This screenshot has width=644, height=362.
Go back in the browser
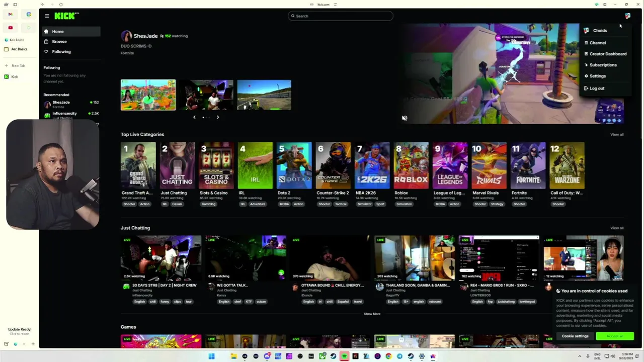tap(43, 5)
